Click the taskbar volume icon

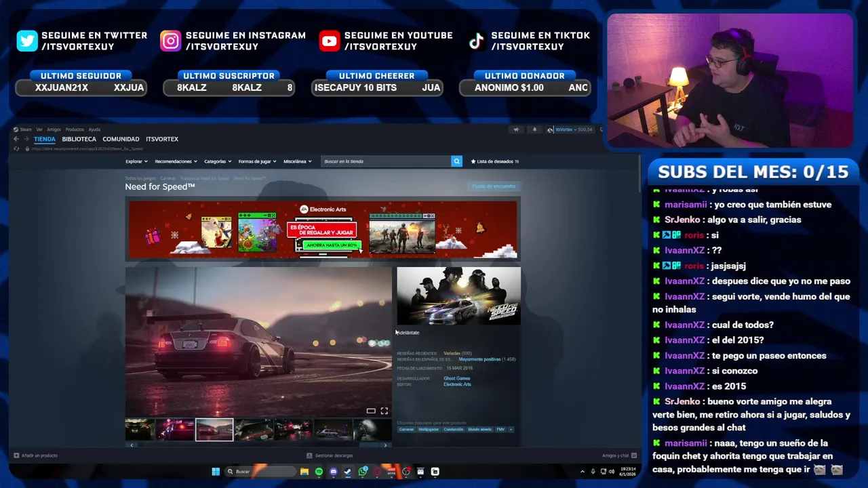pos(612,472)
